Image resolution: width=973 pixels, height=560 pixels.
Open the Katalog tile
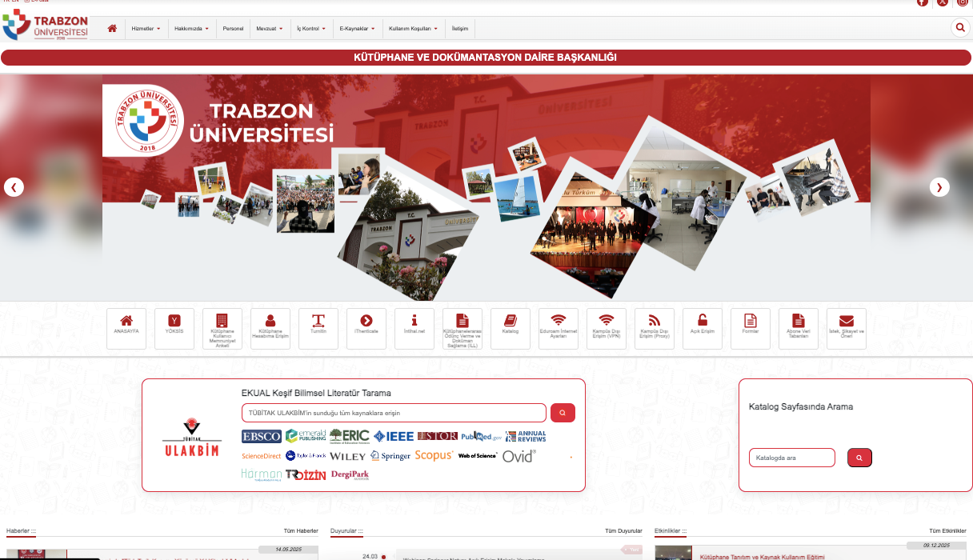pyautogui.click(x=511, y=329)
